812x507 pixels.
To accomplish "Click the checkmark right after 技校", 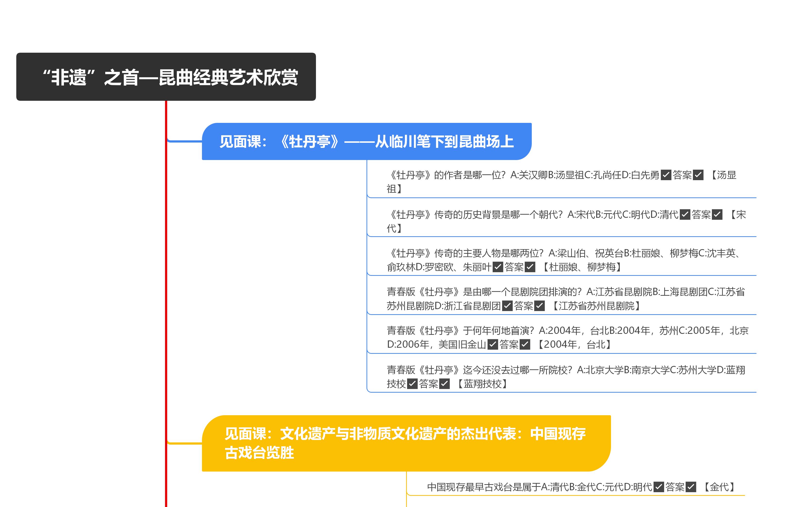I will [412, 384].
